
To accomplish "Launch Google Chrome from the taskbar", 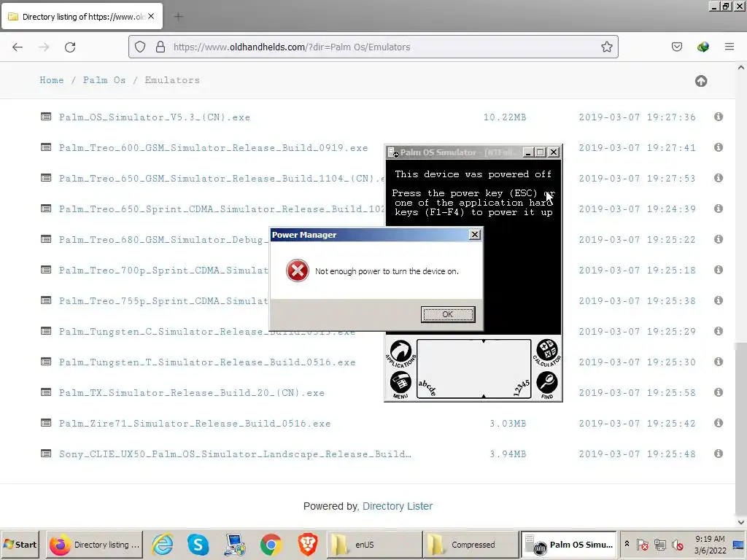I will 271,544.
